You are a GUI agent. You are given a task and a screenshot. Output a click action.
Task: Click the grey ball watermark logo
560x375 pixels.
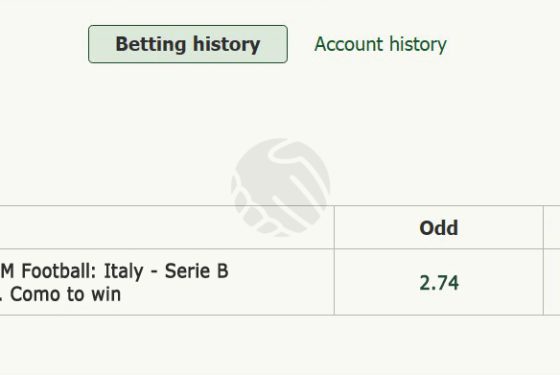click(281, 188)
